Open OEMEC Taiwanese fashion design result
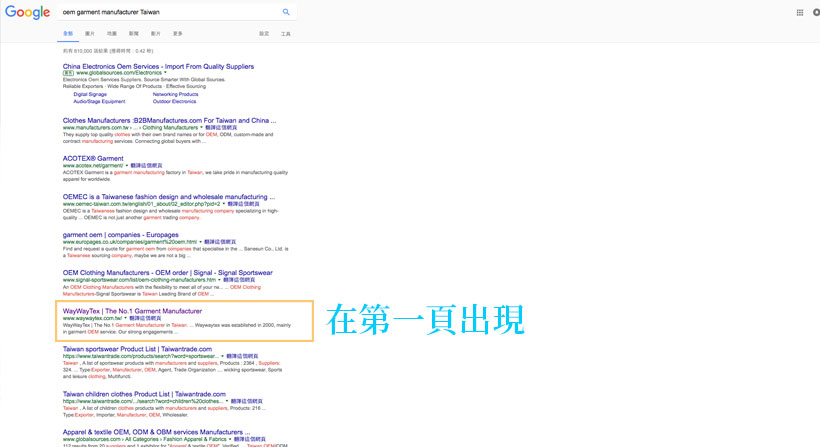The image size is (820, 447). point(169,197)
